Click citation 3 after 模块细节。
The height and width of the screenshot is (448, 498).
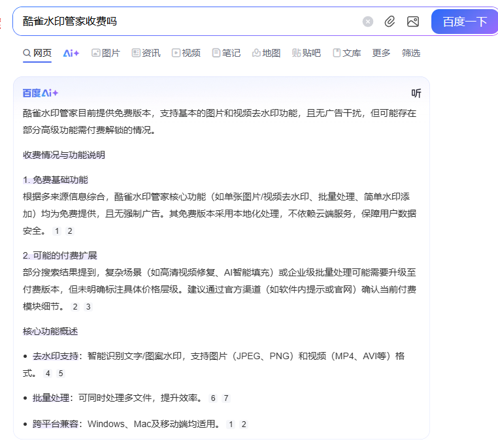click(x=88, y=307)
